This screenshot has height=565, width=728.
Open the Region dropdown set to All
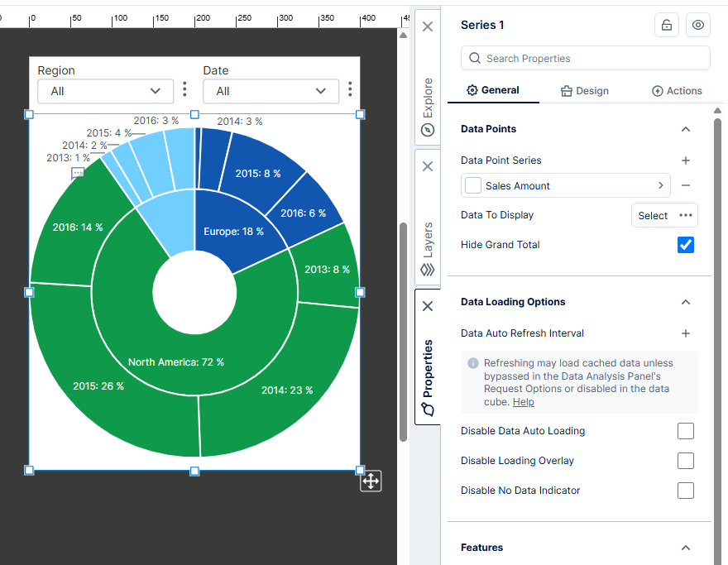click(x=105, y=91)
